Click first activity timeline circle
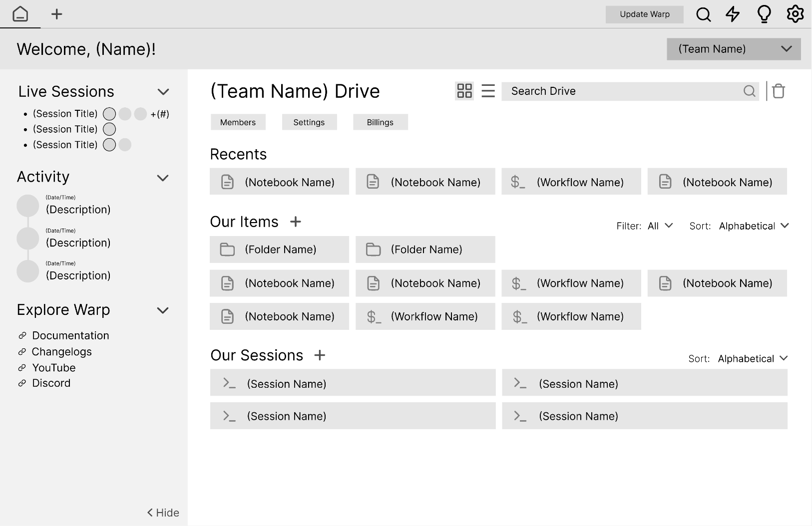Viewport: 812px width, 526px height. [28, 206]
